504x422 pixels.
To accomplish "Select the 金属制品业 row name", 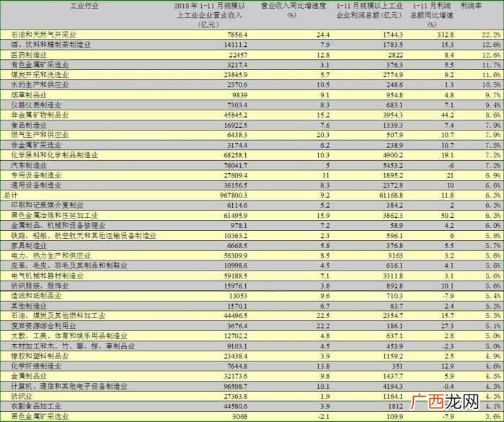I will (29, 377).
